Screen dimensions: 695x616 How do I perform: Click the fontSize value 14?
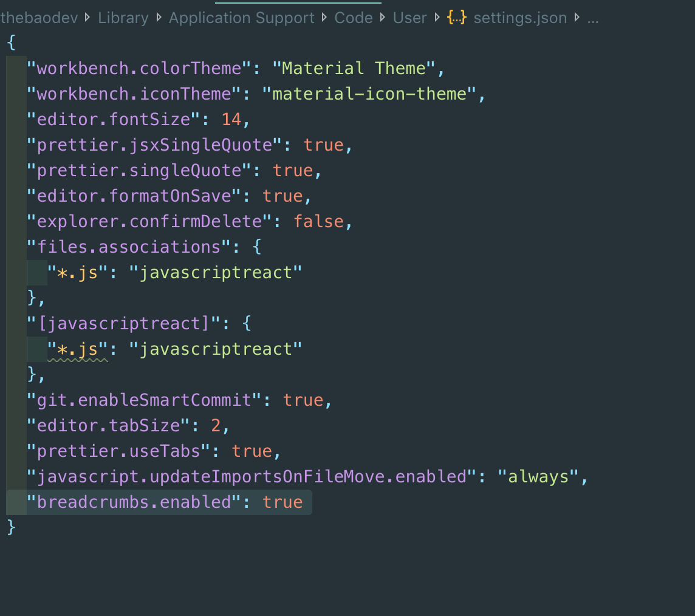point(231,119)
